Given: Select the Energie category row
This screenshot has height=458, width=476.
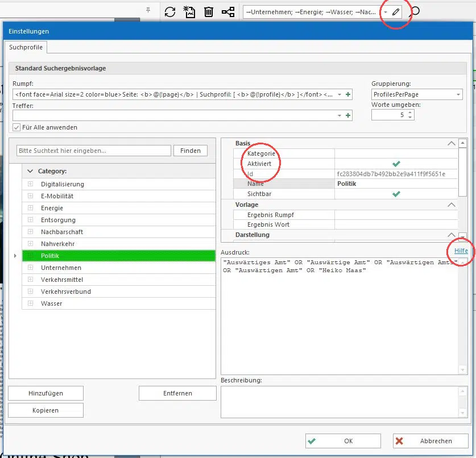Looking at the screenshot, I should [119, 208].
